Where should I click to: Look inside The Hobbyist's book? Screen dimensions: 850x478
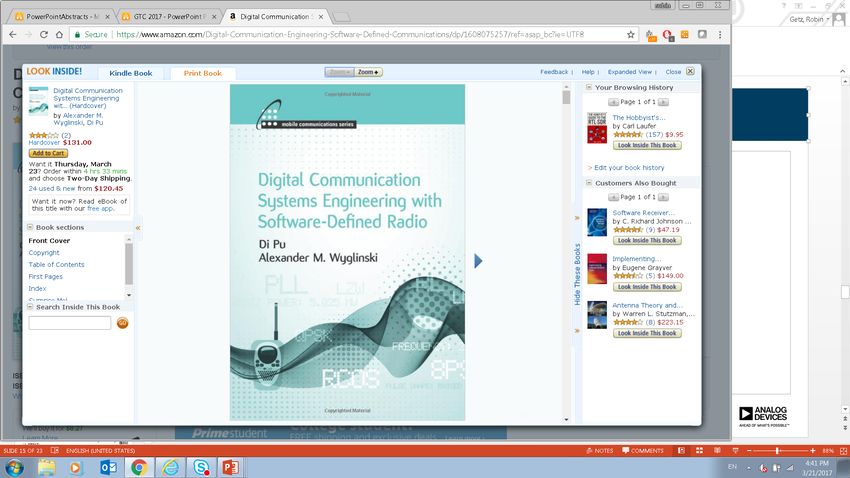tap(647, 145)
